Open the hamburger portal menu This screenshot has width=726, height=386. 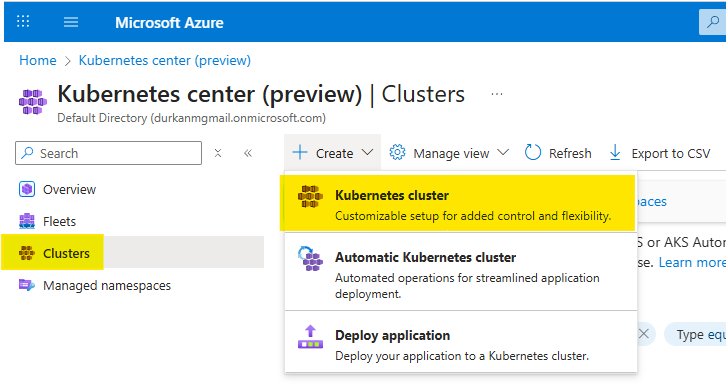(71, 22)
